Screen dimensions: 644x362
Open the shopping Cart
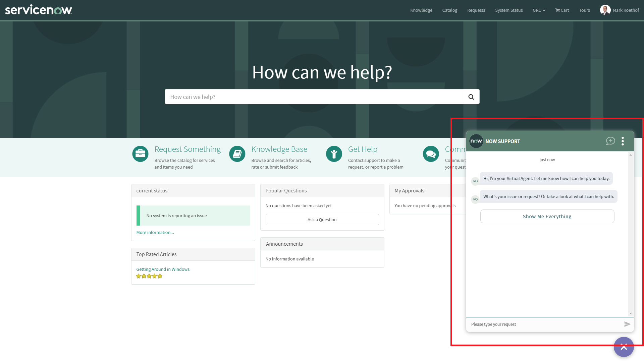pos(562,10)
